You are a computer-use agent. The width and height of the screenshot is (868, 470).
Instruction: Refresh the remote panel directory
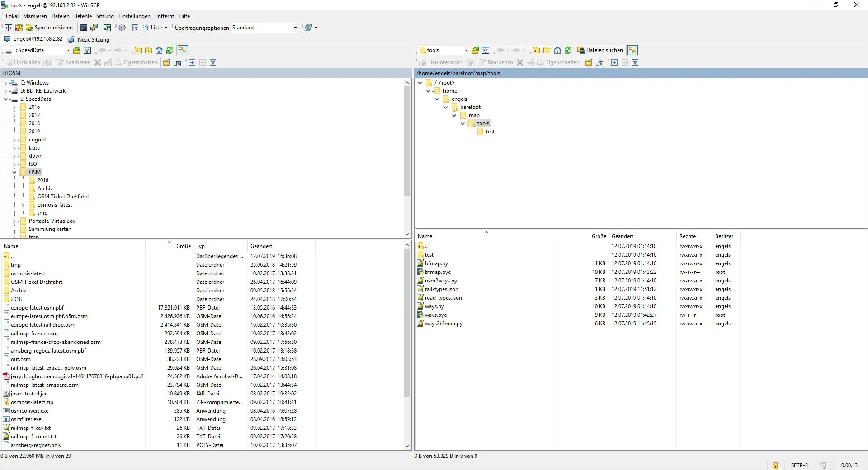pos(568,50)
